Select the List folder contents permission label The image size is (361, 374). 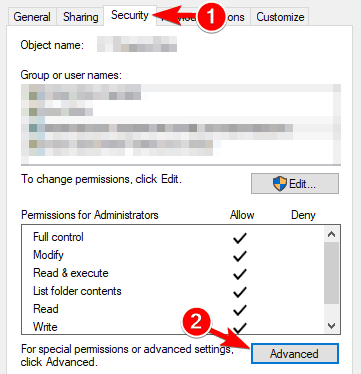(x=77, y=291)
